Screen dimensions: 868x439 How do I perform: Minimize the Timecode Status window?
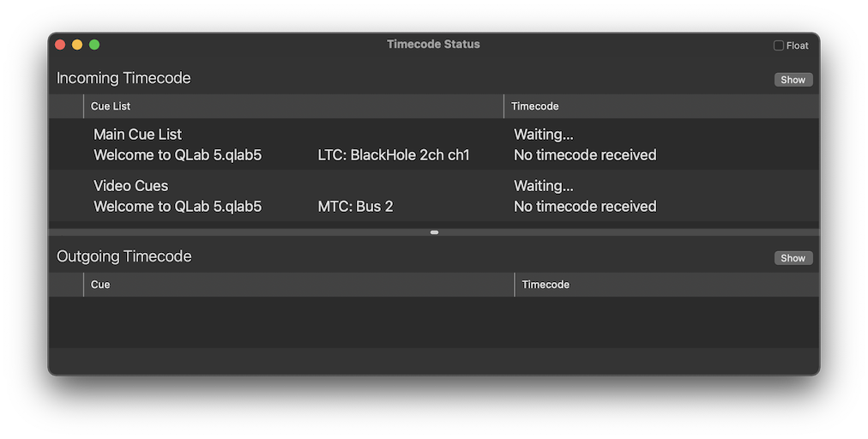click(x=77, y=45)
